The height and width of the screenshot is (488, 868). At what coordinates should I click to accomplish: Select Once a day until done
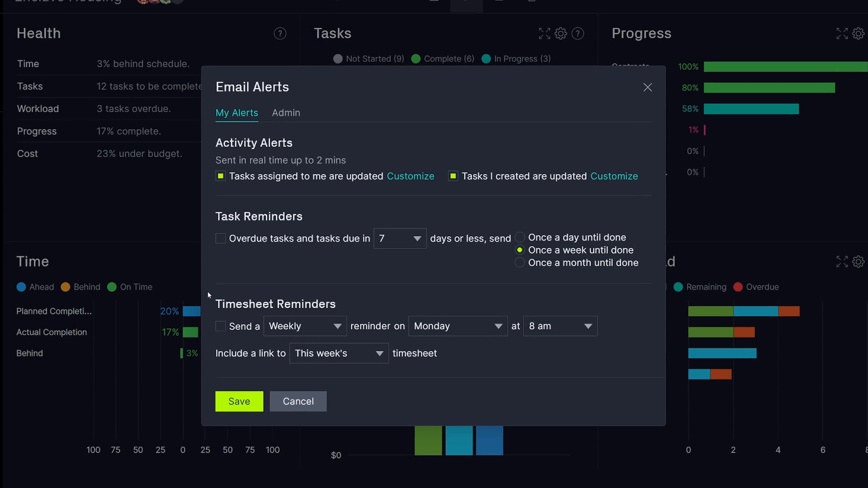click(520, 237)
